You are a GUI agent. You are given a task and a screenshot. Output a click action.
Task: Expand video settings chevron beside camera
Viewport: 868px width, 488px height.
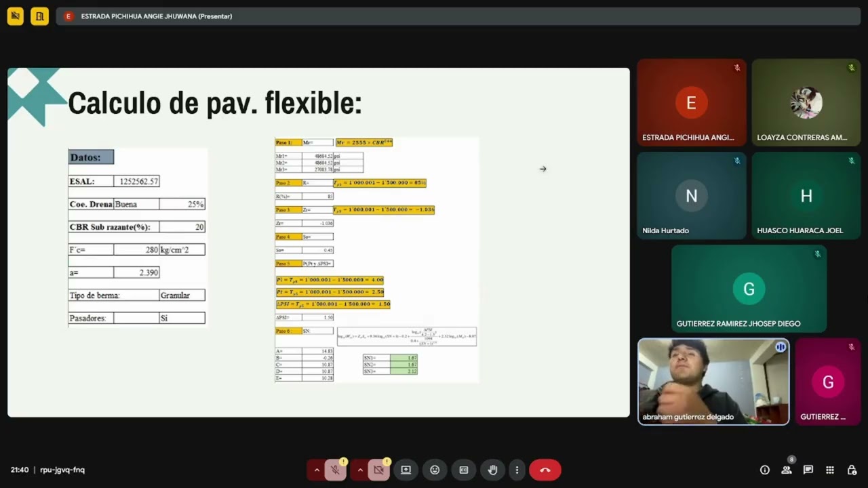point(360,470)
